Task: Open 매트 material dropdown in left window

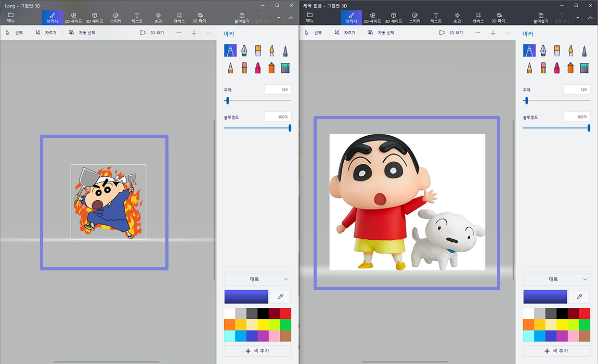Action: pos(257,279)
